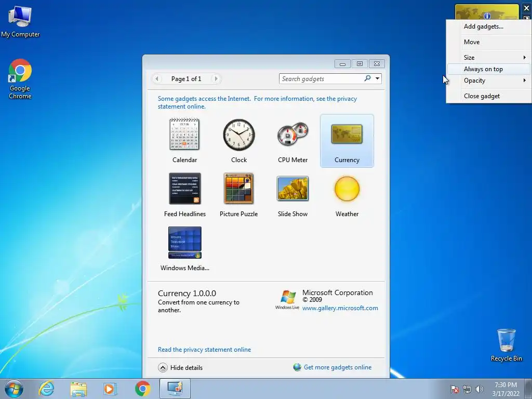Close the desktop Currency gadget via X
Viewport: 532px width, 399px height.
pyautogui.click(x=527, y=8)
